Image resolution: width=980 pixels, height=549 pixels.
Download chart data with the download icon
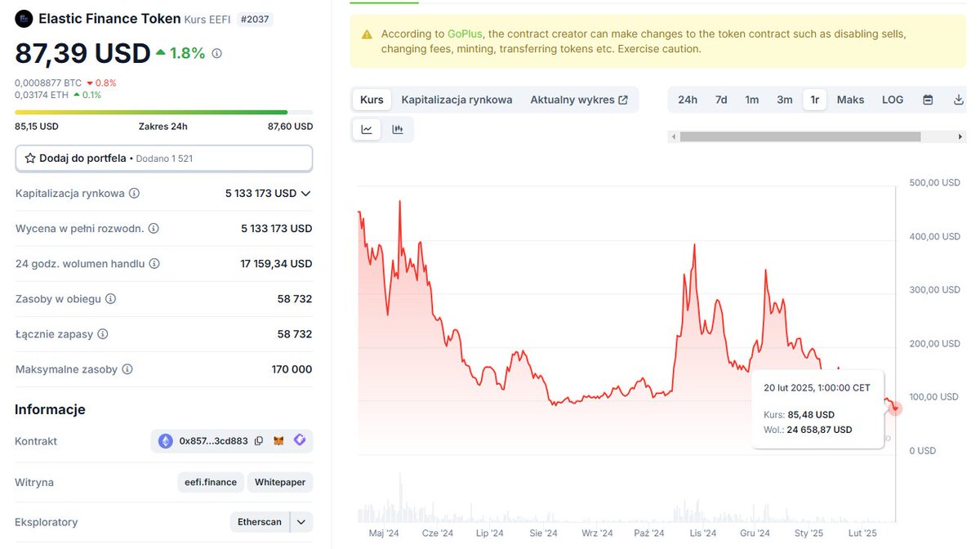[x=959, y=100]
